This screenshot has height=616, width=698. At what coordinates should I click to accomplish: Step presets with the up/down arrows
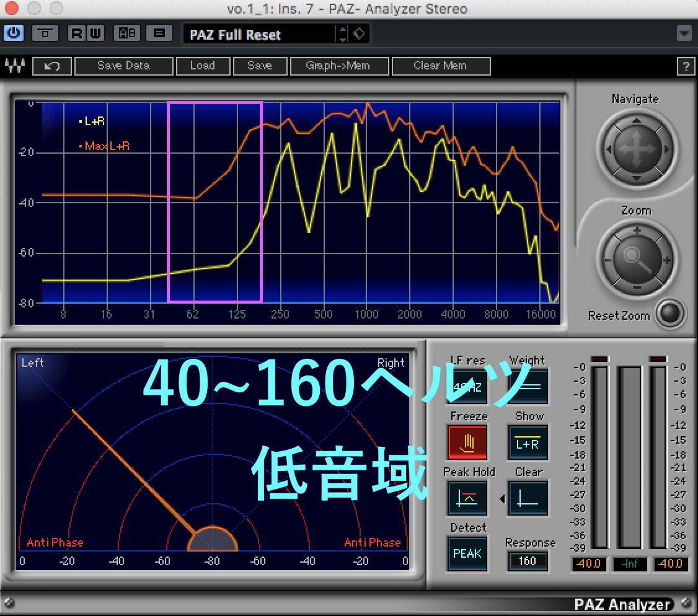pos(342,34)
